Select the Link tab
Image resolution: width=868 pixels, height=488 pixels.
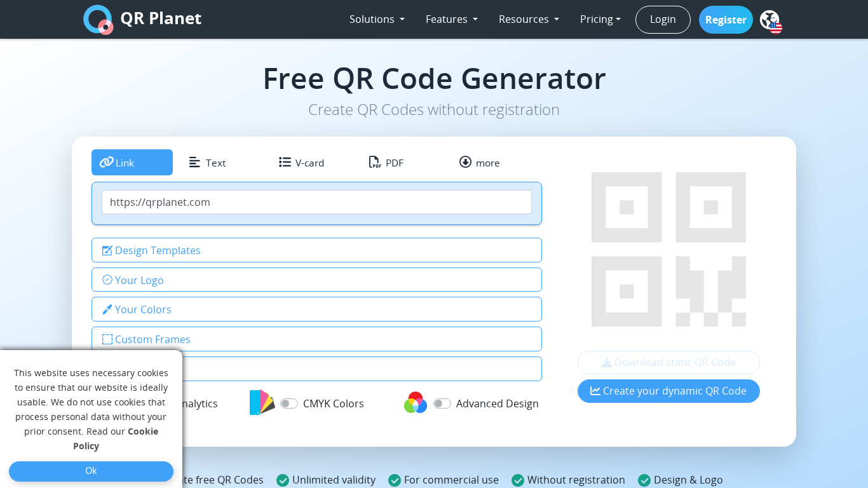point(132,163)
